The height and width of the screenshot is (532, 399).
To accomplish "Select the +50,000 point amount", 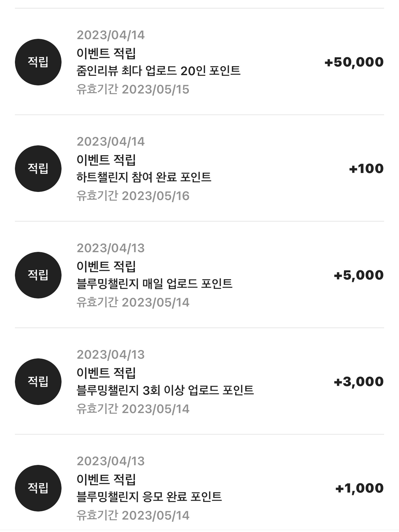I will (354, 62).
